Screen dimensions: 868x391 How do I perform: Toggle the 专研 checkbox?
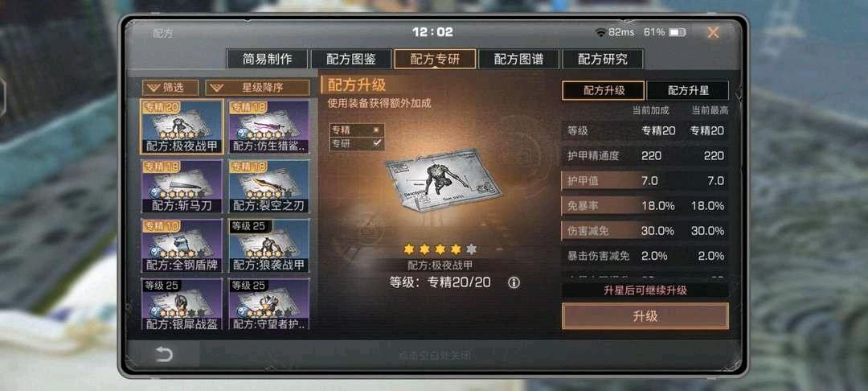377,143
